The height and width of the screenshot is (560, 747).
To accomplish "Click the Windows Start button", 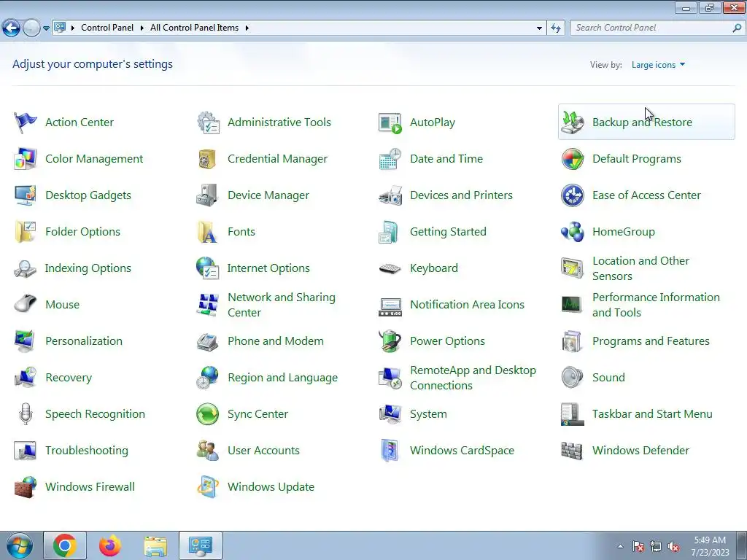I will (20, 545).
